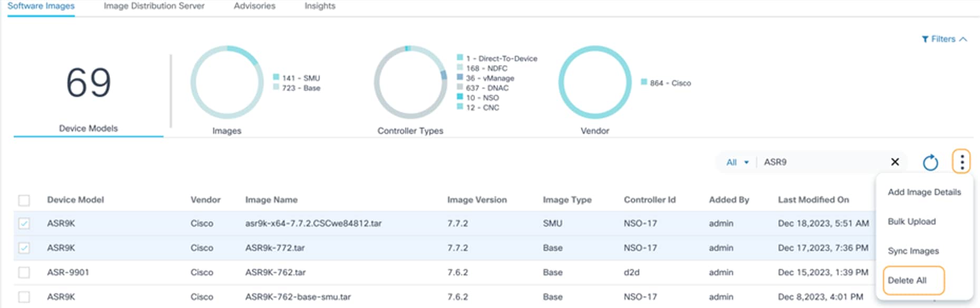This screenshot has height=308, width=980.
Task: Open the Advisories tab
Action: tap(254, 6)
